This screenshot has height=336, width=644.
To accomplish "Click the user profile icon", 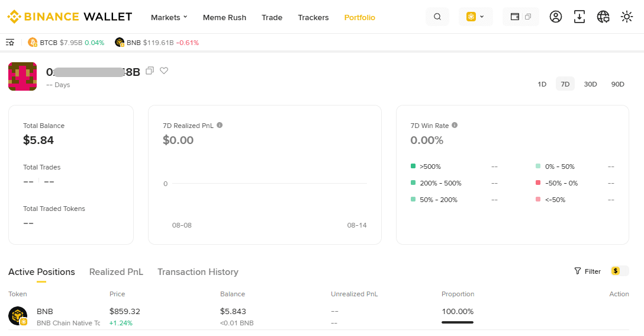I will (x=556, y=17).
